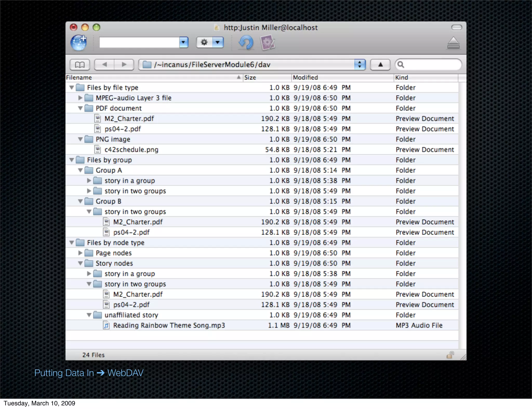Viewport: 532px width, 409px height.
Task: Click the 1.1 MB size cell
Action: (x=279, y=325)
